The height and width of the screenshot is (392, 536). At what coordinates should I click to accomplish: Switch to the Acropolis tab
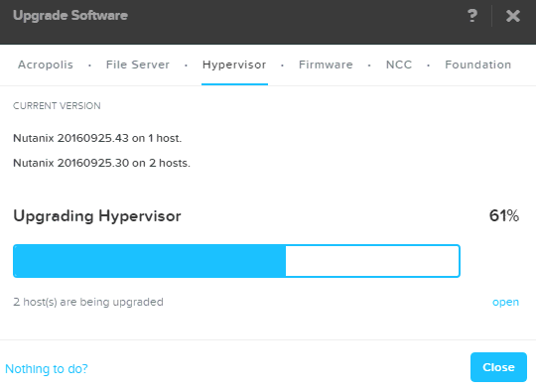[x=46, y=65]
